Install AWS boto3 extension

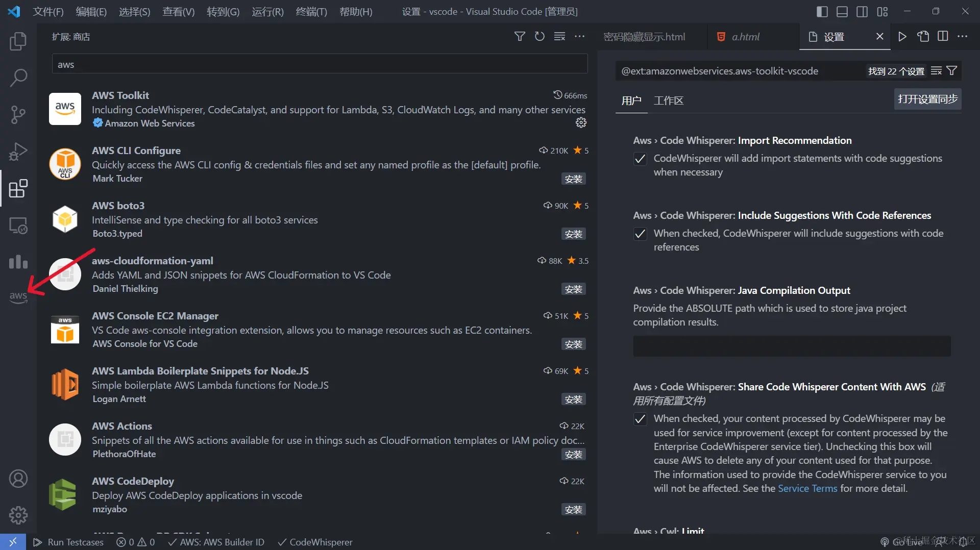(x=574, y=234)
